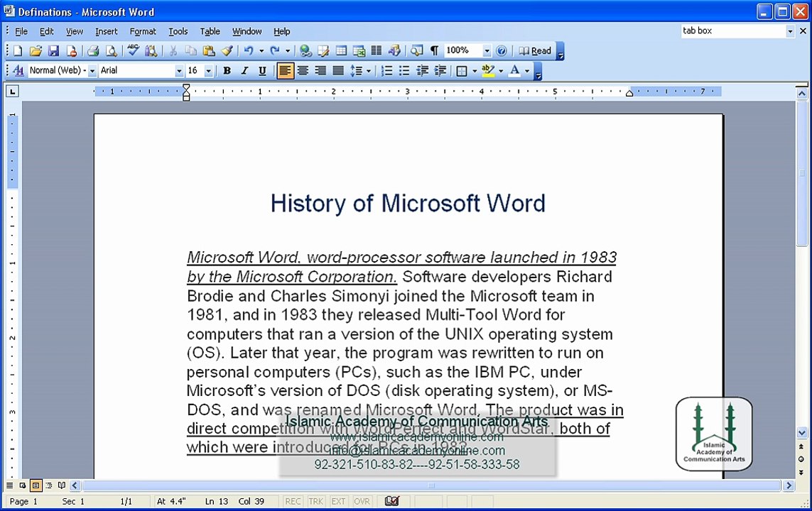Viewport: 812px width, 511px height.
Task: Cut the selection with scissors icon
Action: point(173,50)
